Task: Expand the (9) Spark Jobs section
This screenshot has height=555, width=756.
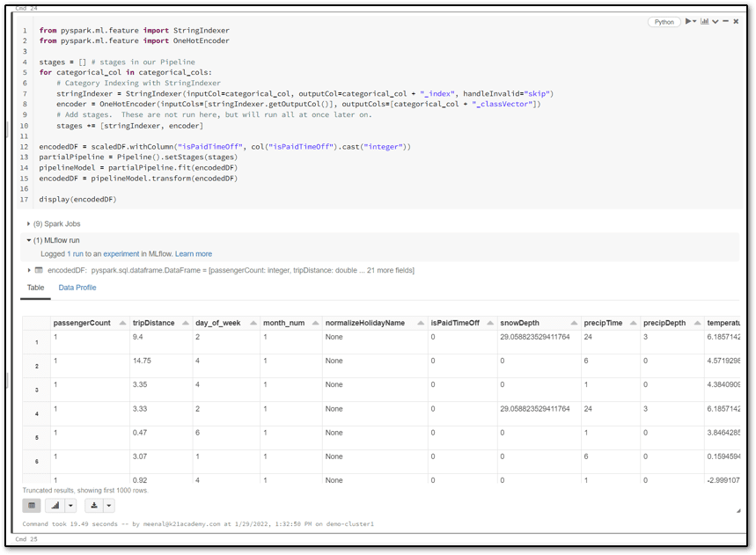Action: coord(29,223)
